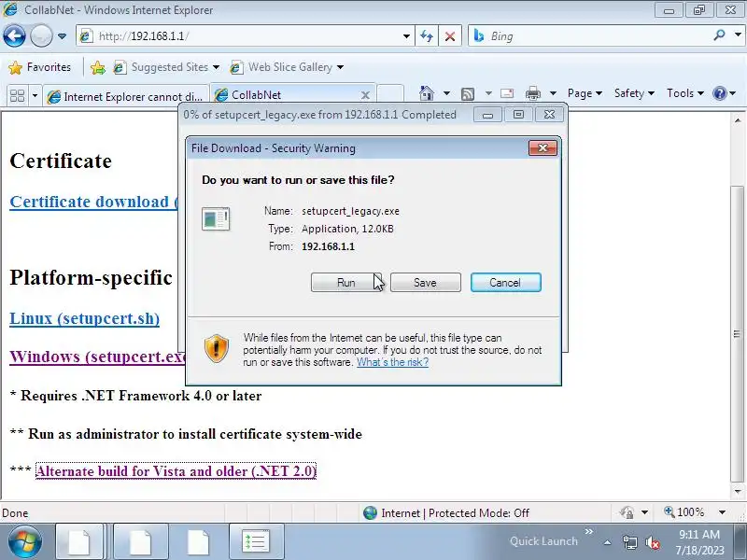
Task: Click the privacy/popup status bar icon
Action: [x=627, y=512]
